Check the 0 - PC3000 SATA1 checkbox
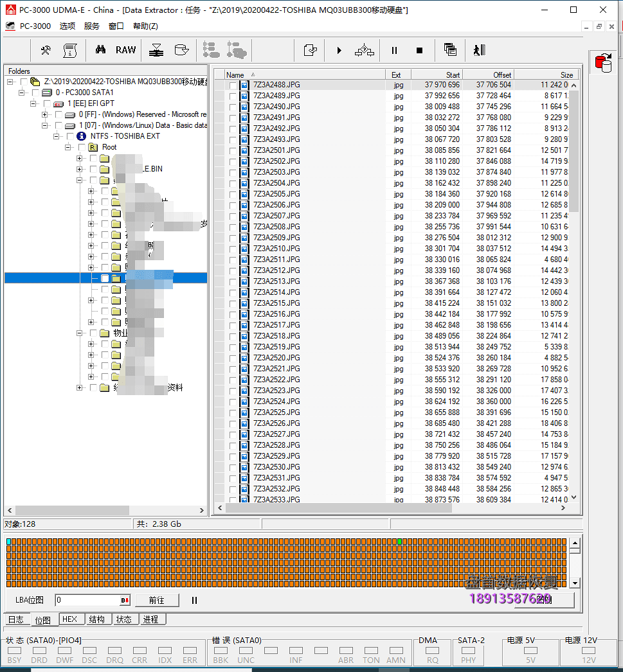623x672 pixels. (35, 93)
